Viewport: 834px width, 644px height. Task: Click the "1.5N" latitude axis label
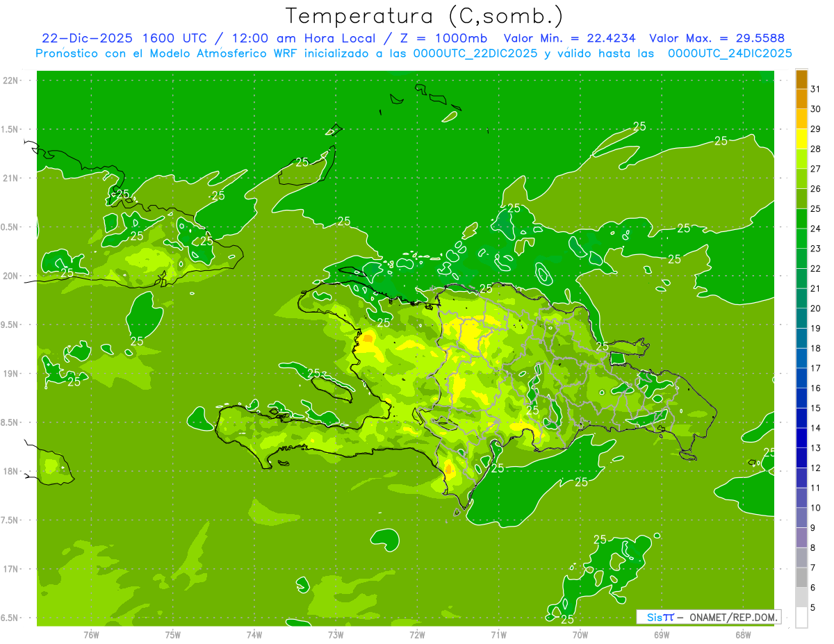click(x=10, y=130)
